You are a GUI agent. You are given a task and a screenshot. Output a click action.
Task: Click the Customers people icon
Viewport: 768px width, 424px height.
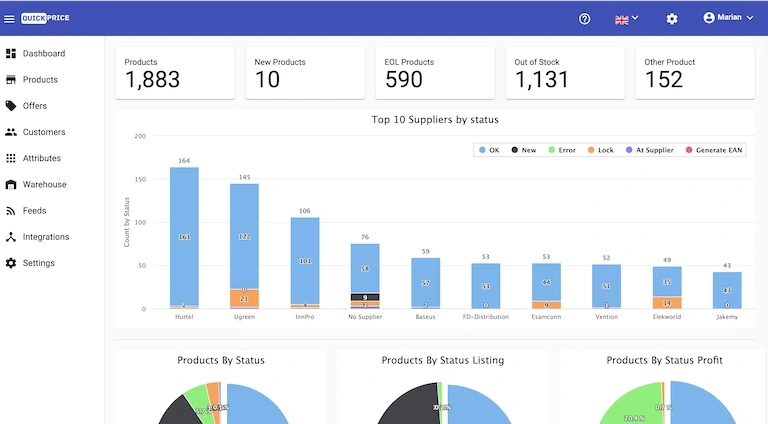click(x=11, y=132)
